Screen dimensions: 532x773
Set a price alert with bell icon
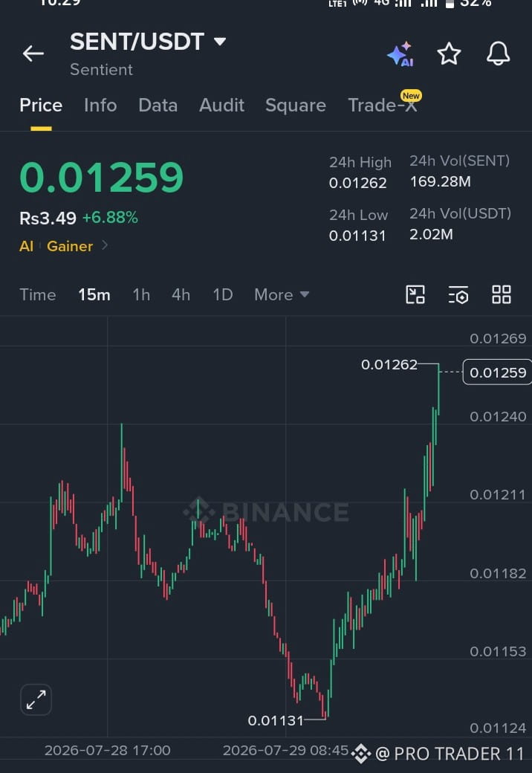[x=498, y=54]
